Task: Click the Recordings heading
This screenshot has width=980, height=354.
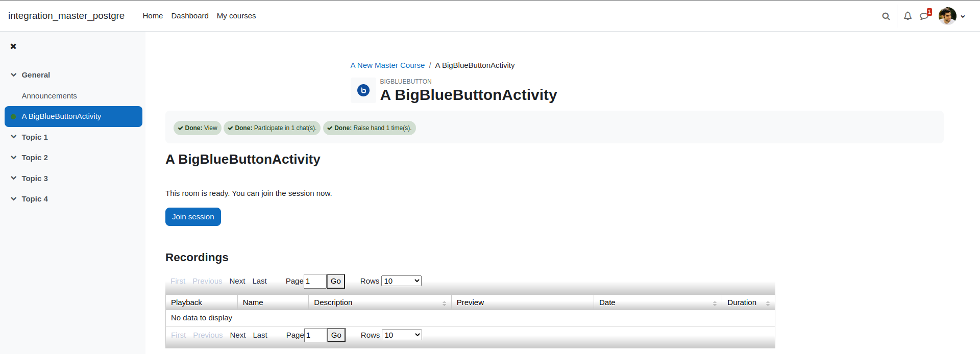Action: (x=197, y=258)
